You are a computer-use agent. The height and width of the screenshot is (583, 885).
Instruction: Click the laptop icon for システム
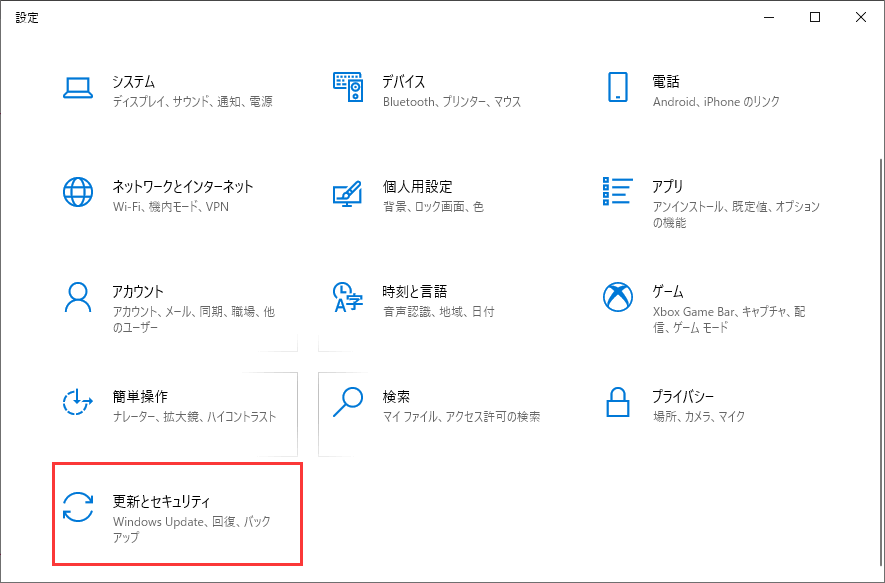[x=78, y=88]
